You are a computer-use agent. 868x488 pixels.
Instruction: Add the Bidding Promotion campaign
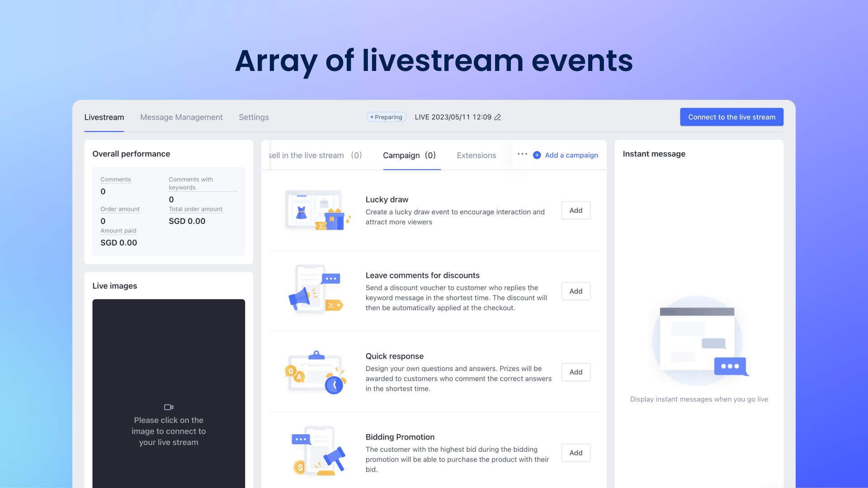tap(576, 453)
